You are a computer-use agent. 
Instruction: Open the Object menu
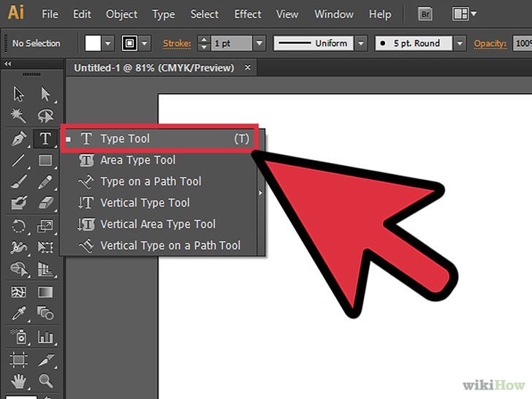pos(121,15)
